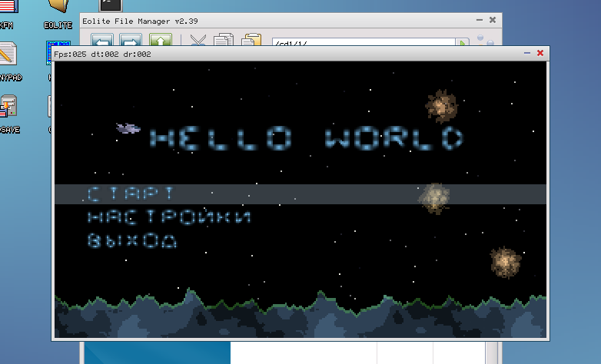601x364 pixels.
Task: Select the СТАРТ menu item in the game
Action: (300, 194)
